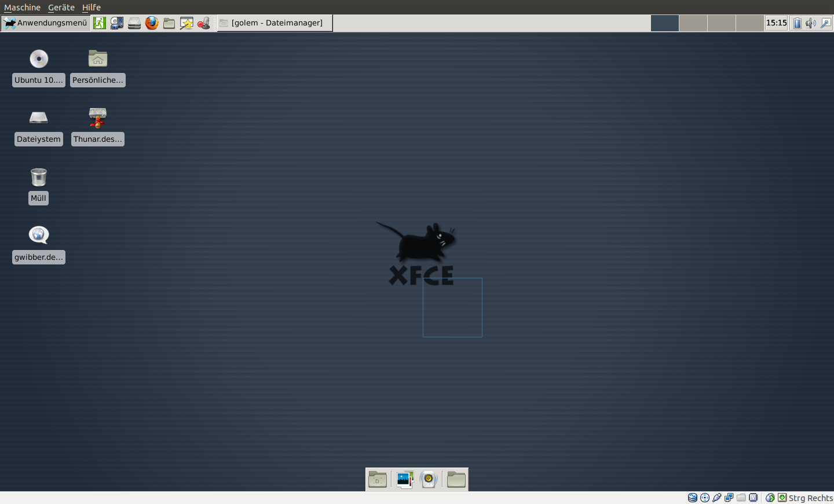
Task: Open the application finder wand icon
Action: [x=186, y=23]
